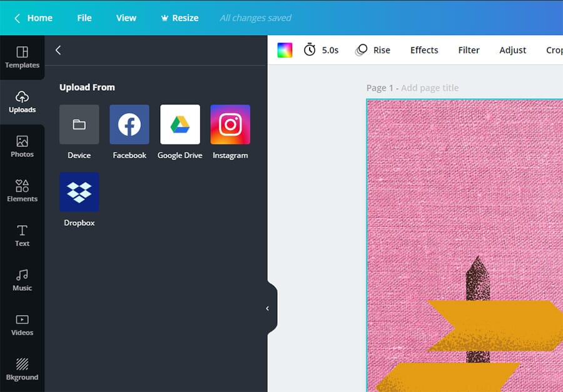Choose Facebook as upload source
563x392 pixels.
pyautogui.click(x=129, y=124)
